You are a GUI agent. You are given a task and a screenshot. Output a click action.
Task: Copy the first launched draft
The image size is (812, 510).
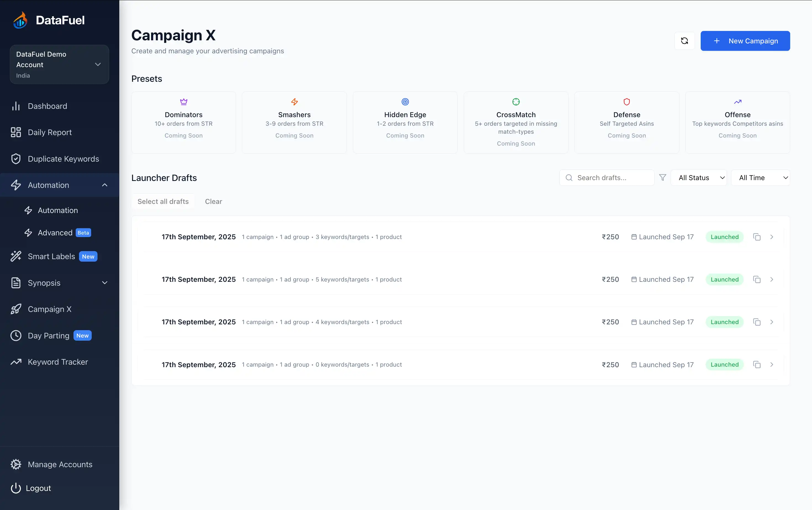756,236
